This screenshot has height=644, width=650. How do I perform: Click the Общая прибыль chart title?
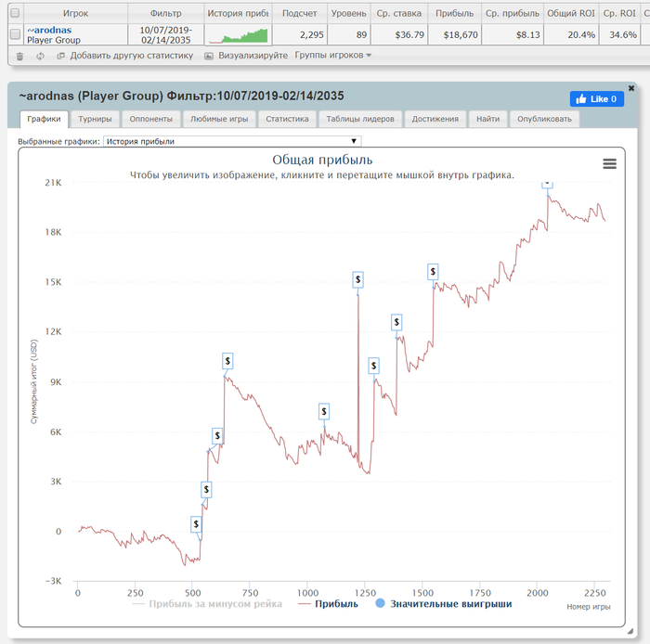click(322, 160)
